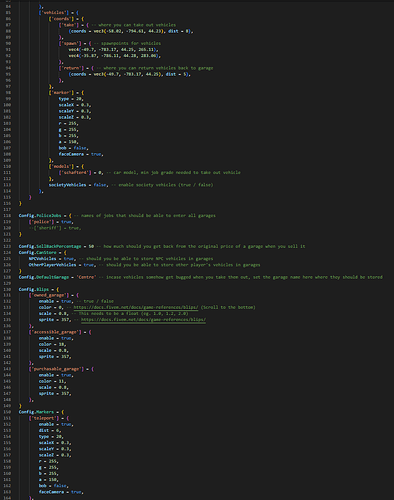
Task: Click 'color = 18' in accessible_garage
Action: click(x=52, y=344)
